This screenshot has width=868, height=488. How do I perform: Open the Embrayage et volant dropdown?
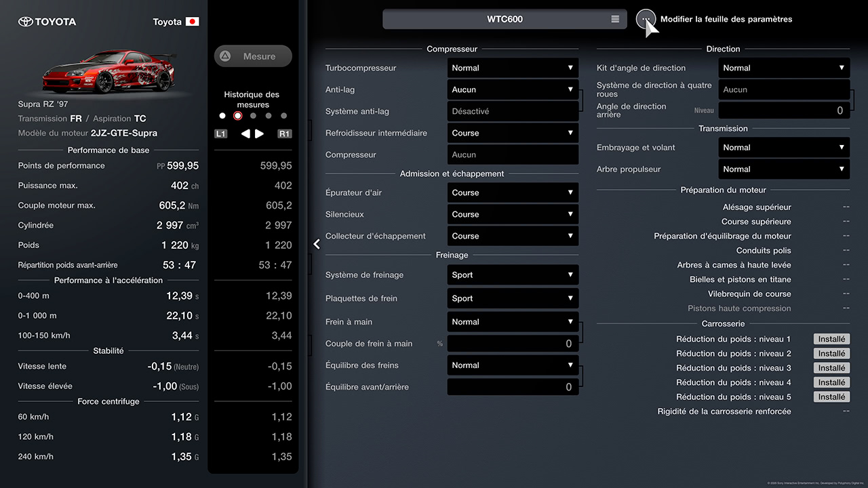[x=784, y=147]
